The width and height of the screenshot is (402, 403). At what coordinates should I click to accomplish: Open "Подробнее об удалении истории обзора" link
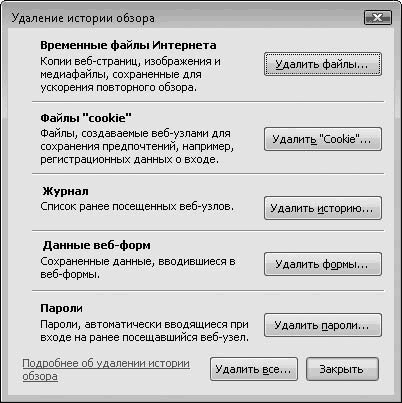(106, 370)
